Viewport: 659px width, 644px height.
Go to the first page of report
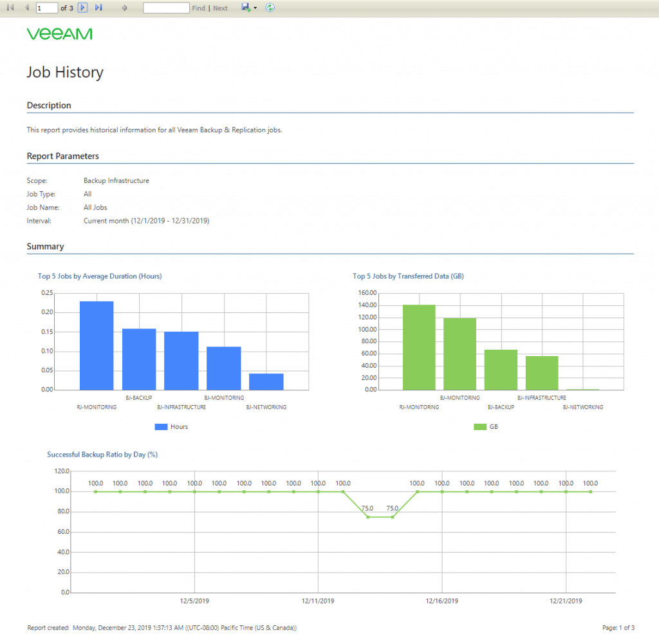[x=10, y=8]
